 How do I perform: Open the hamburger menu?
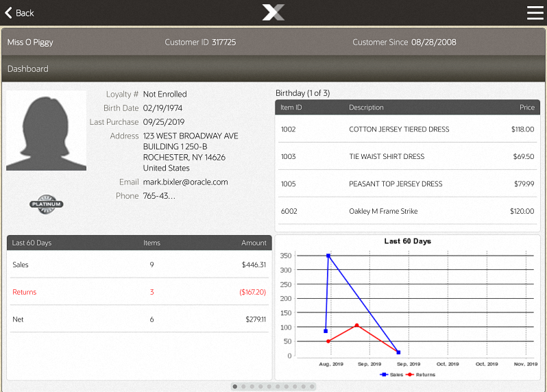[535, 13]
